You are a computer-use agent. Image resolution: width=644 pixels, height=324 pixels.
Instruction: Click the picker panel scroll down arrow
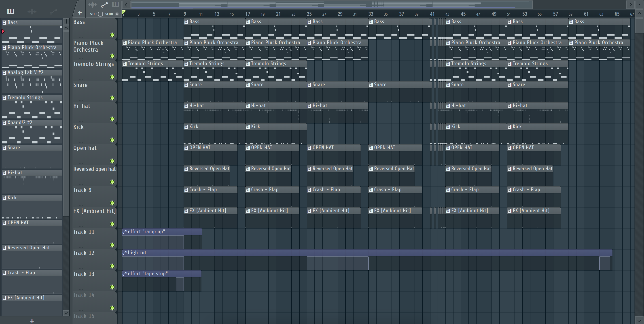point(66,313)
